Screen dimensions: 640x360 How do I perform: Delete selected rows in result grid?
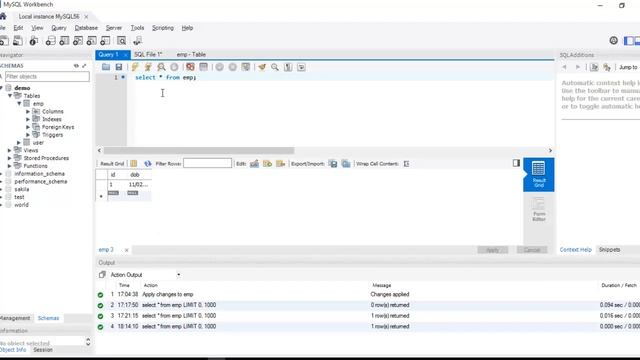[x=280, y=164]
